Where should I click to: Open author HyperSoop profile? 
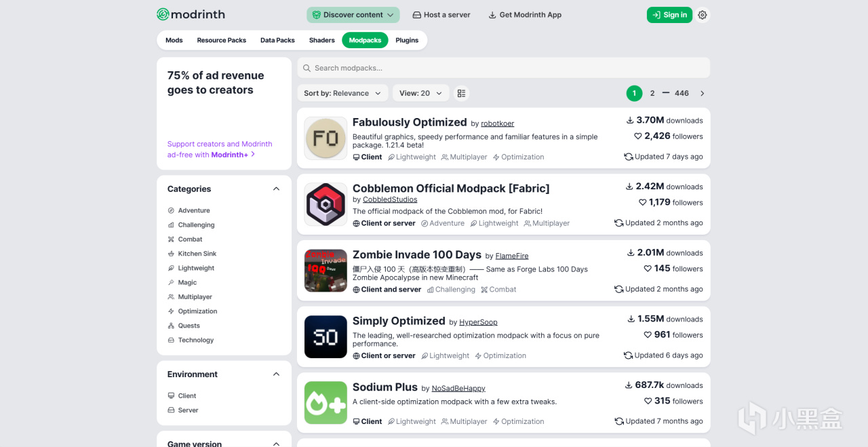(478, 322)
